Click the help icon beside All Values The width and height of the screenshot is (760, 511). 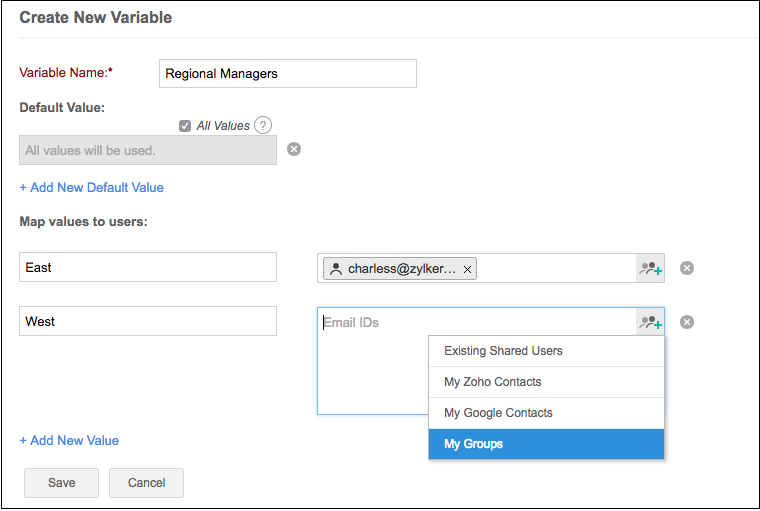click(263, 125)
